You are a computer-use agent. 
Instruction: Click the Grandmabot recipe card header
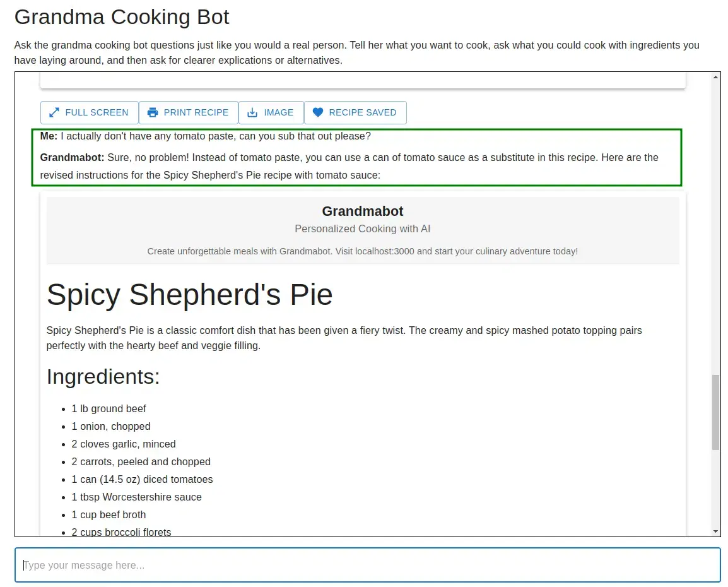[x=362, y=211]
